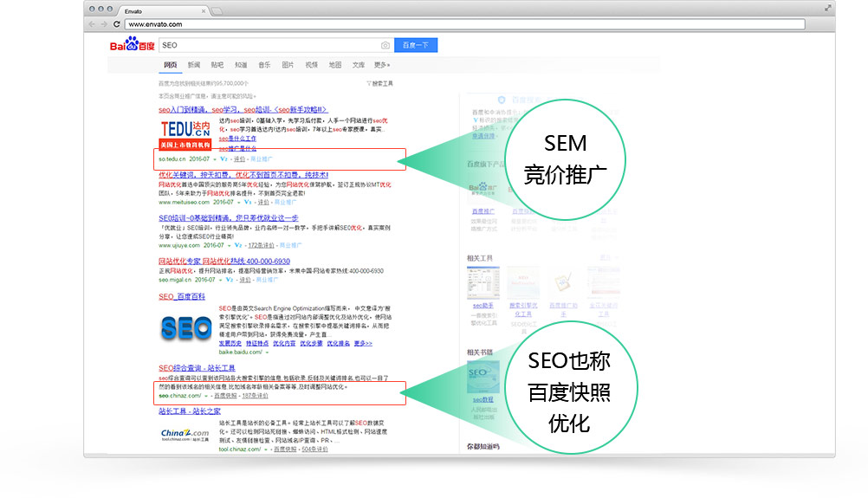
Task: Open the '站长工具 - 站长之家' result title
Action: coord(190,411)
